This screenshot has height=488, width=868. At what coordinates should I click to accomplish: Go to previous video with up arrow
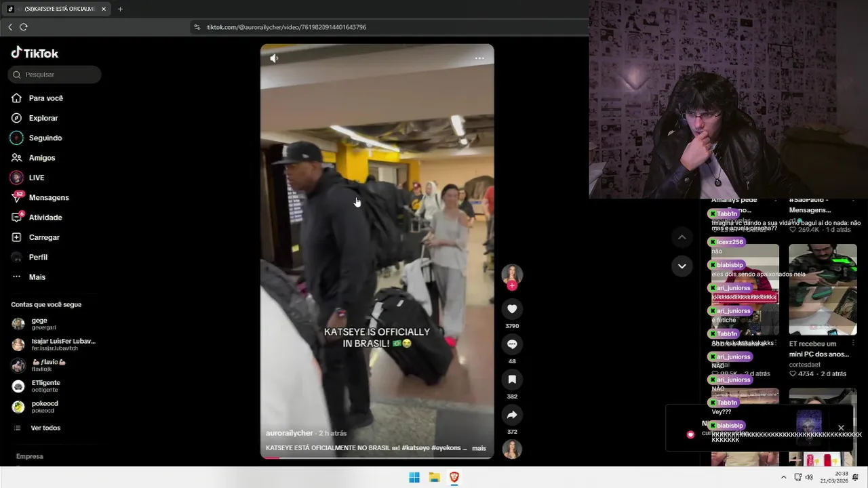[x=682, y=237]
